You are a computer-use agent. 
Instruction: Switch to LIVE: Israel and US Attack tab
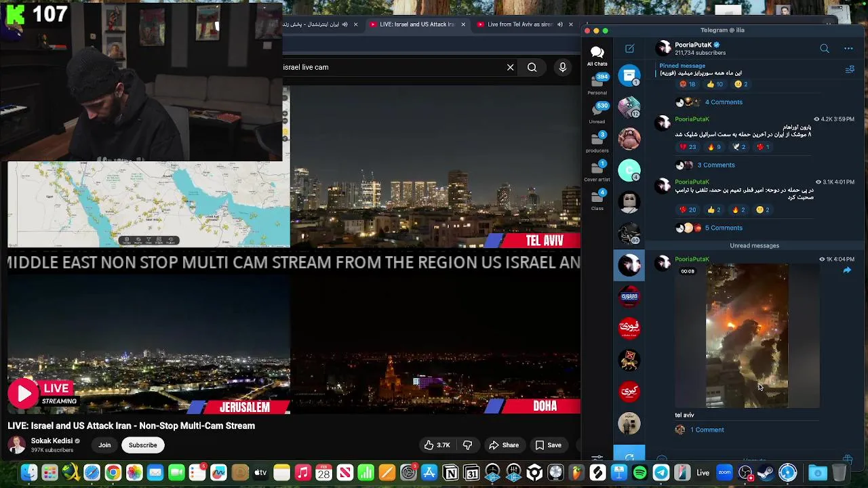[416, 24]
